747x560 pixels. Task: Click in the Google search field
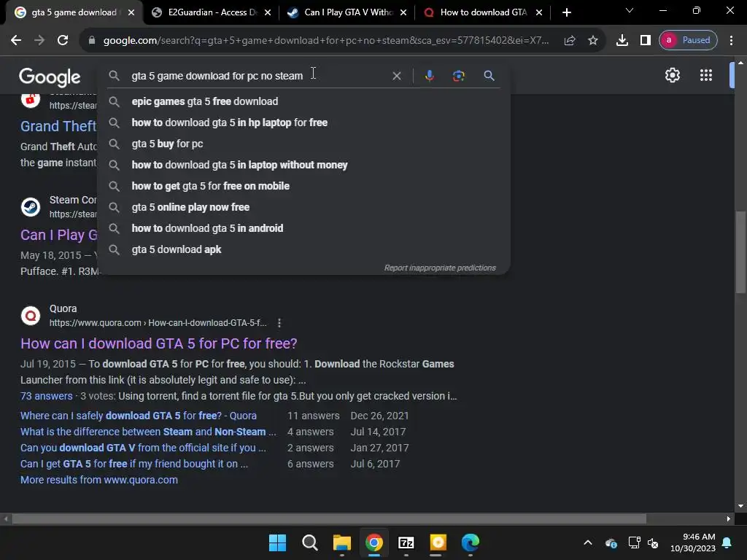[x=258, y=76]
